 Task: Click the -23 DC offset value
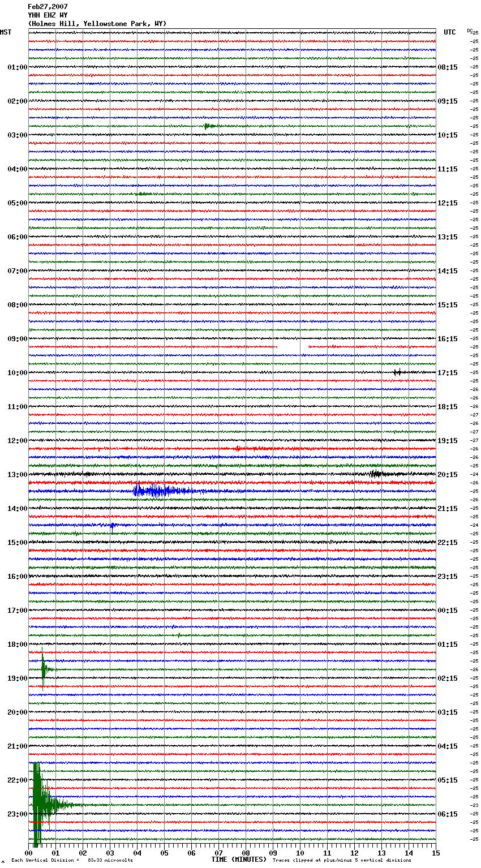click(474, 805)
